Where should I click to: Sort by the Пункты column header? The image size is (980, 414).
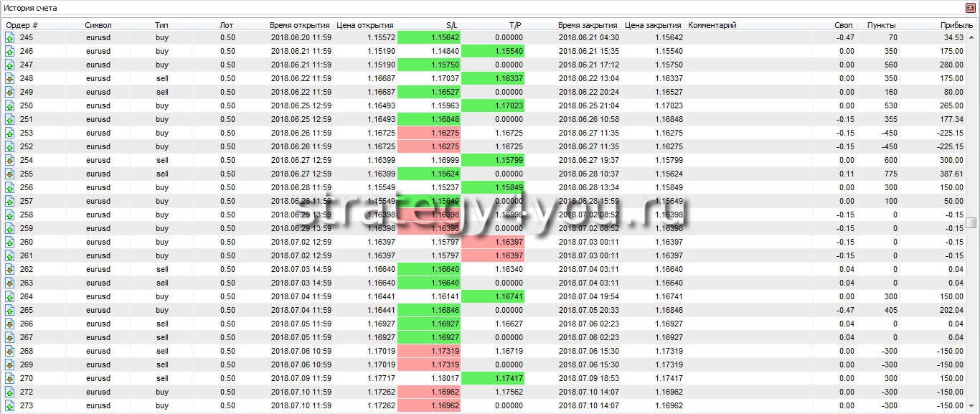coord(882,25)
